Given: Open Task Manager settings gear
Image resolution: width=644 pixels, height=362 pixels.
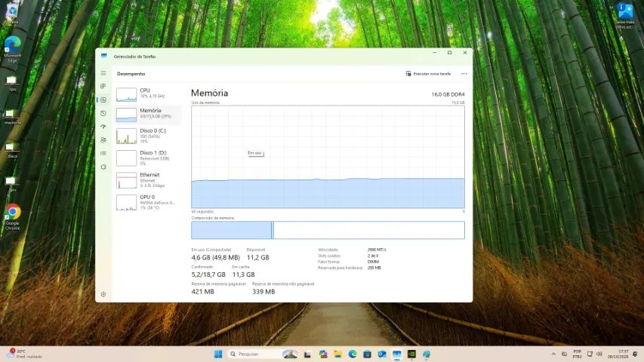Looking at the screenshot, I should 103,294.
